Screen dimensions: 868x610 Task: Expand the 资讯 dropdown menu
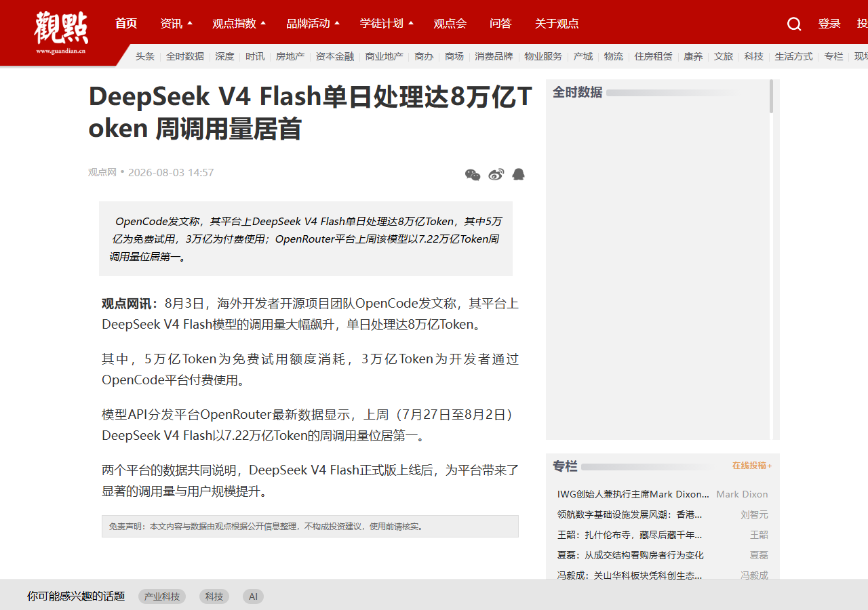pos(176,24)
